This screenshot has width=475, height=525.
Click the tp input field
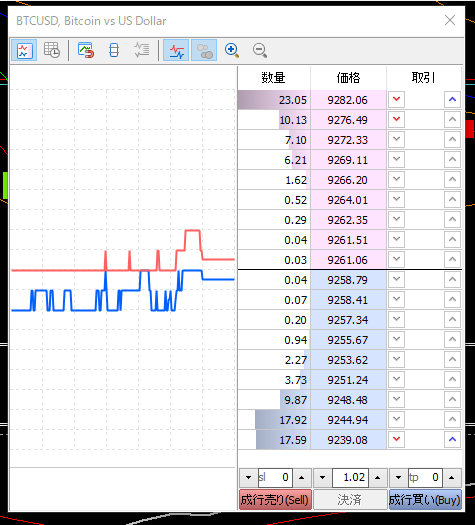click(425, 478)
